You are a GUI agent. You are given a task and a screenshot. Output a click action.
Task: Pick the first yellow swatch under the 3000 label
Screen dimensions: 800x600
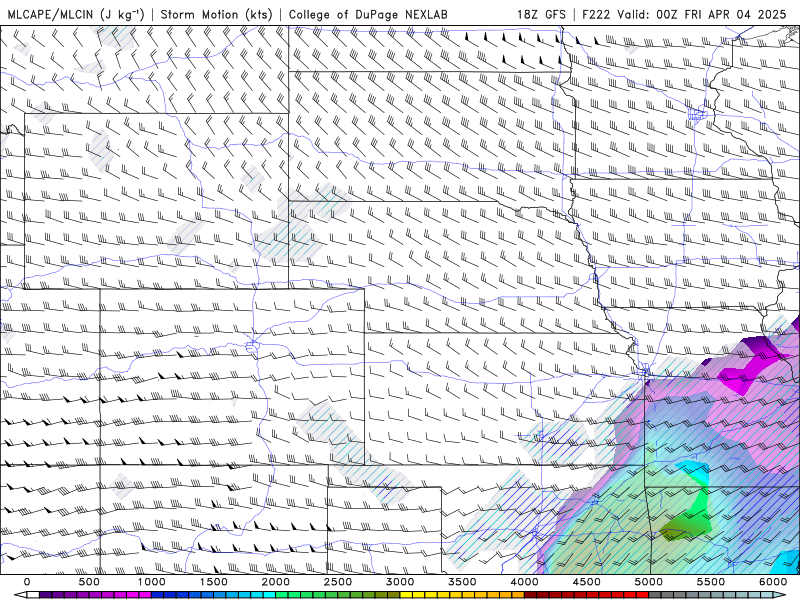point(406,595)
